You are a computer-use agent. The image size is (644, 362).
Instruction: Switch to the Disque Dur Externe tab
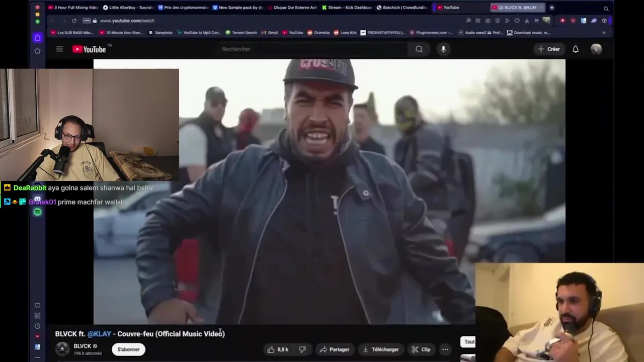click(293, 8)
